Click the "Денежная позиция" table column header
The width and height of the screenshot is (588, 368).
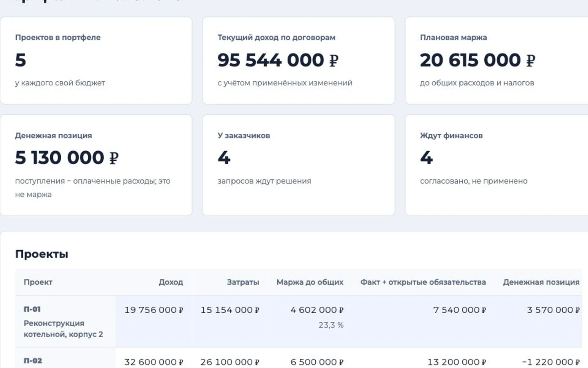coord(541,282)
